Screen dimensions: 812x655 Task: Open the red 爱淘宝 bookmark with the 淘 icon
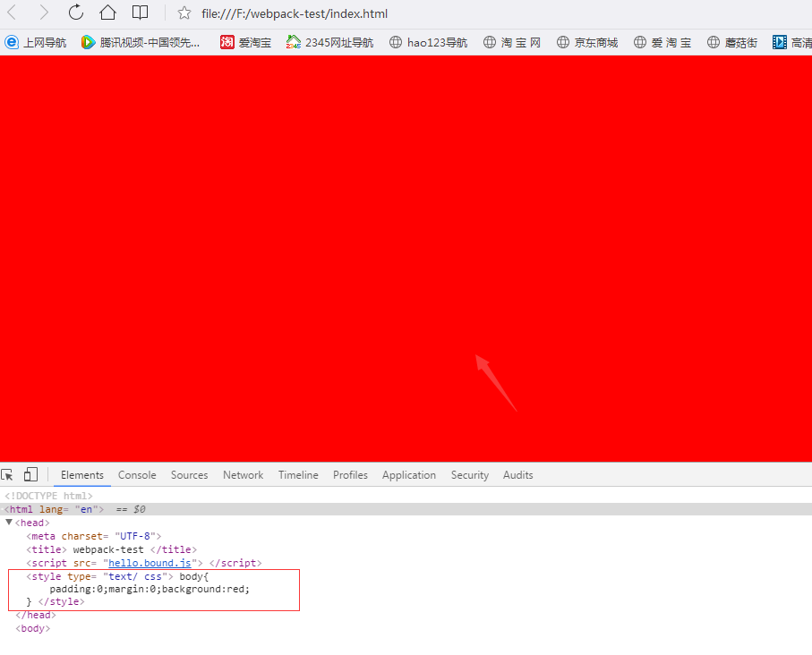click(245, 42)
